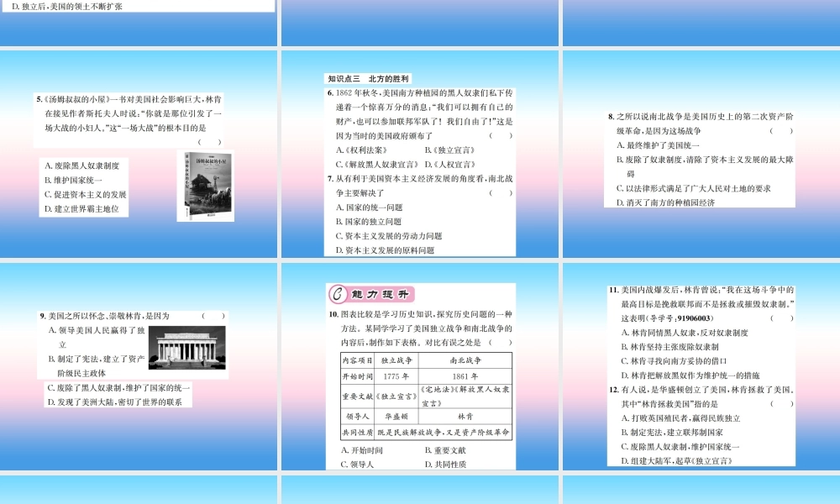Select option D. 林肯把解放黑奴作为维护统一的措施
The image size is (840, 504).
tap(690, 376)
